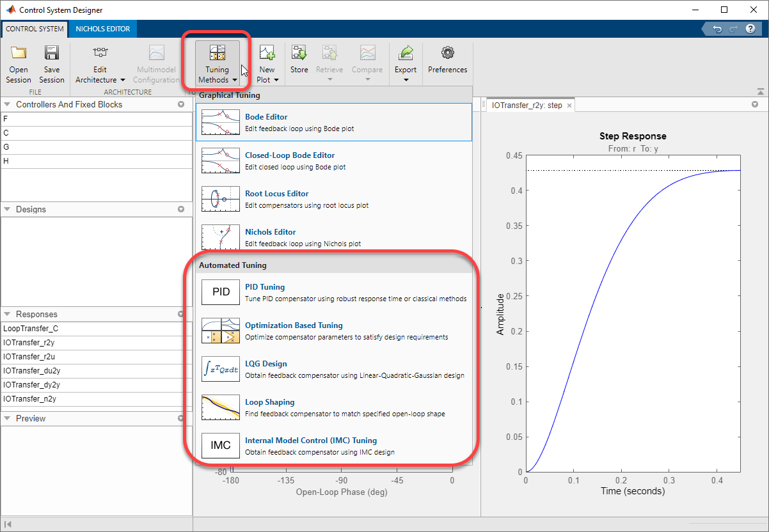Switch to the NICHOLS EDITOR tab
The image size is (769, 532).
pyautogui.click(x=102, y=29)
